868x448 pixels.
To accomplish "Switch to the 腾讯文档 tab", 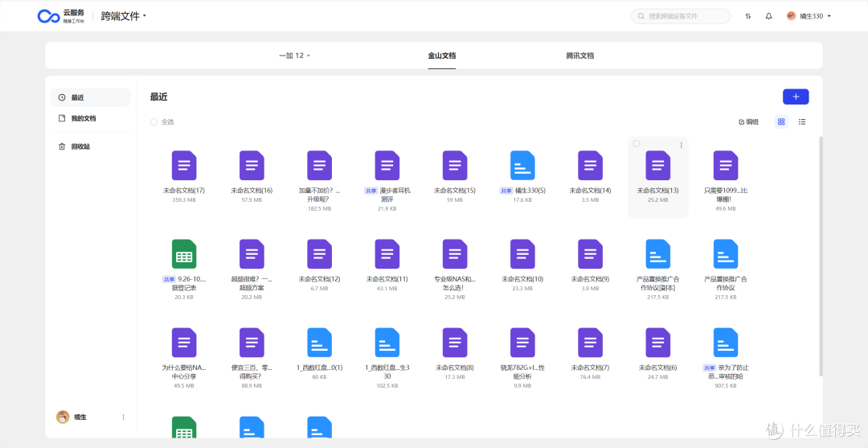I will click(579, 55).
